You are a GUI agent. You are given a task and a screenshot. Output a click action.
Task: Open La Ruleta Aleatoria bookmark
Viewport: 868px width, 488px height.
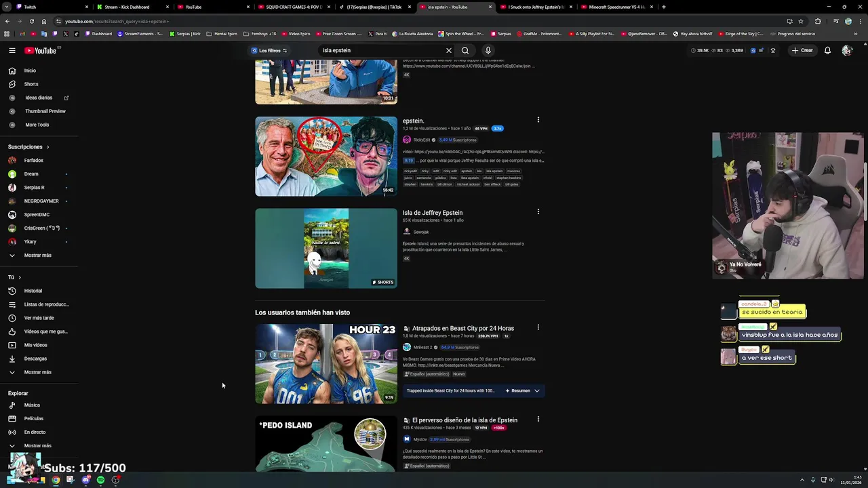(x=411, y=33)
